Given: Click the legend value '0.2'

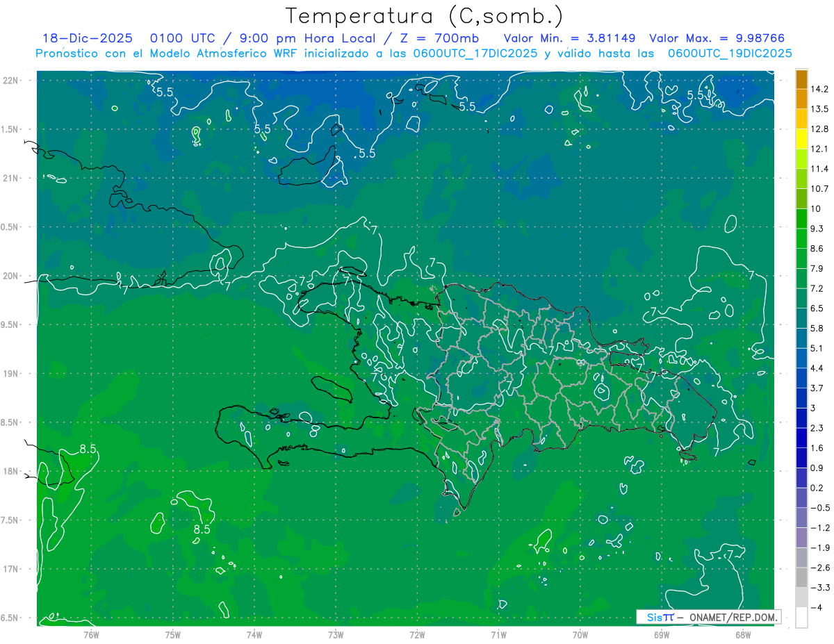Looking at the screenshot, I should coord(817,488).
